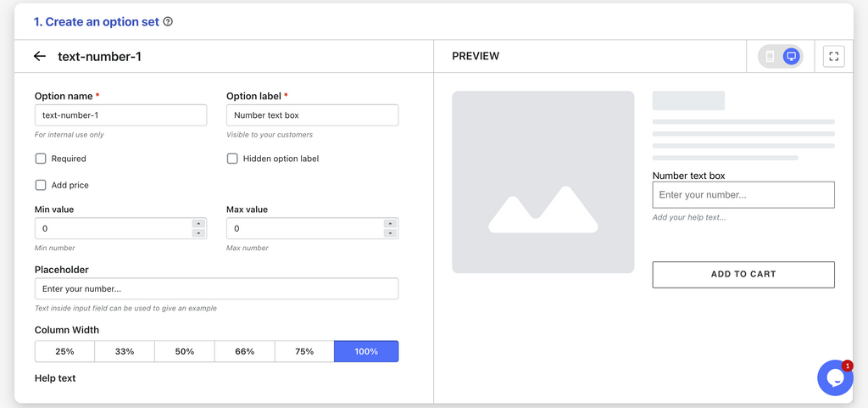Click the Help text label
Screen dimensions: 868x408
55,378
